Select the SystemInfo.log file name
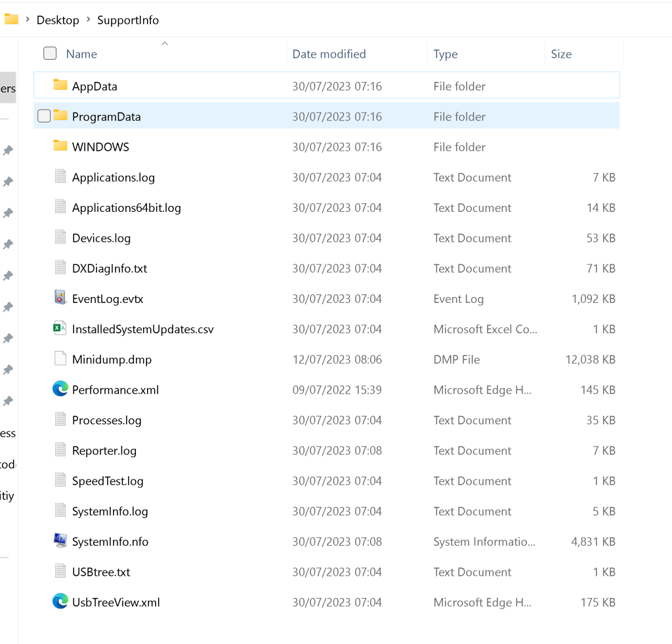This screenshot has height=644, width=672. [x=110, y=512]
